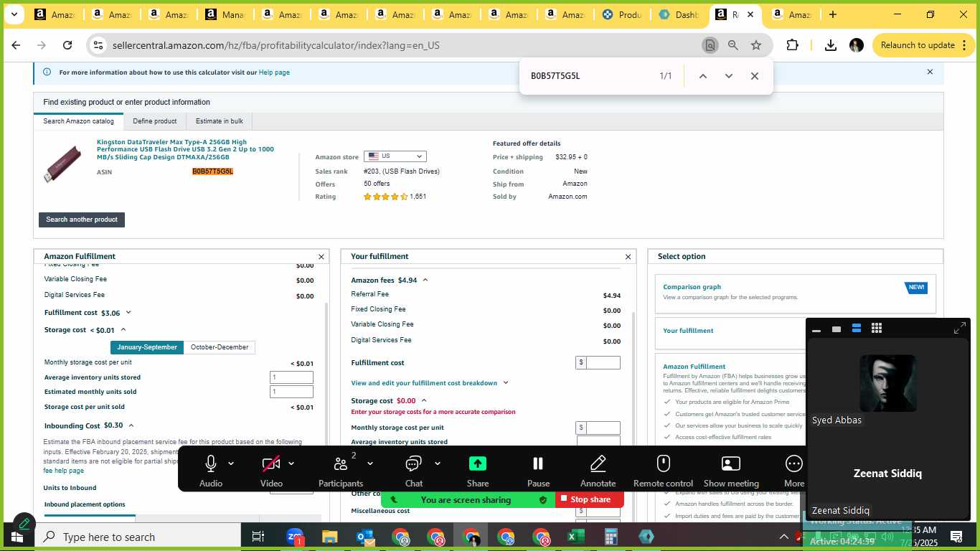
Task: Expand the Zoom video panel with the arrows icon
Action: click(960, 328)
